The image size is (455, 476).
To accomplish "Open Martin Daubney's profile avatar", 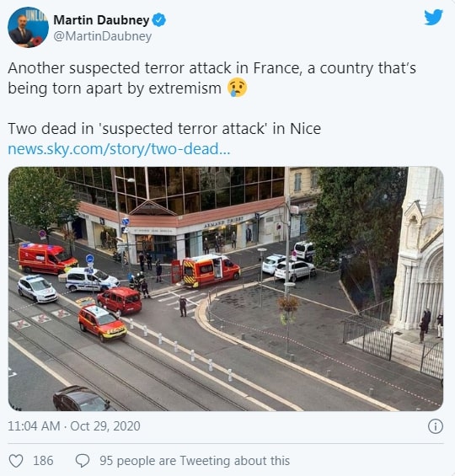I will point(28,27).
